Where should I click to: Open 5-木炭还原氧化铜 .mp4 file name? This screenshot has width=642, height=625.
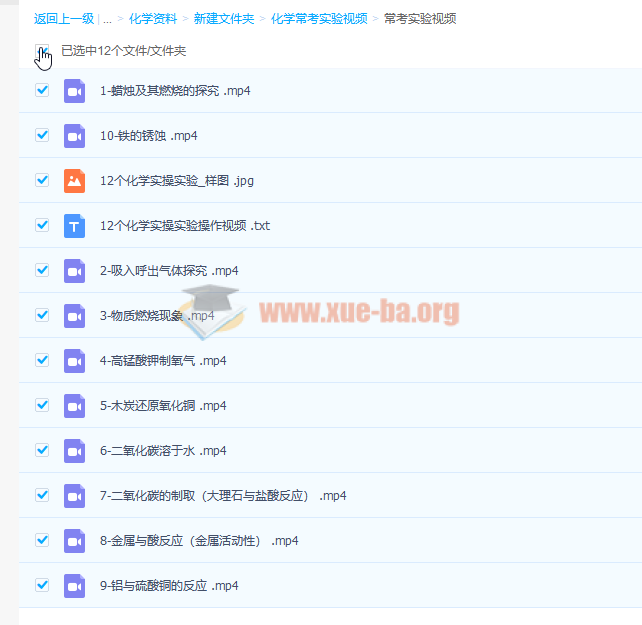163,406
